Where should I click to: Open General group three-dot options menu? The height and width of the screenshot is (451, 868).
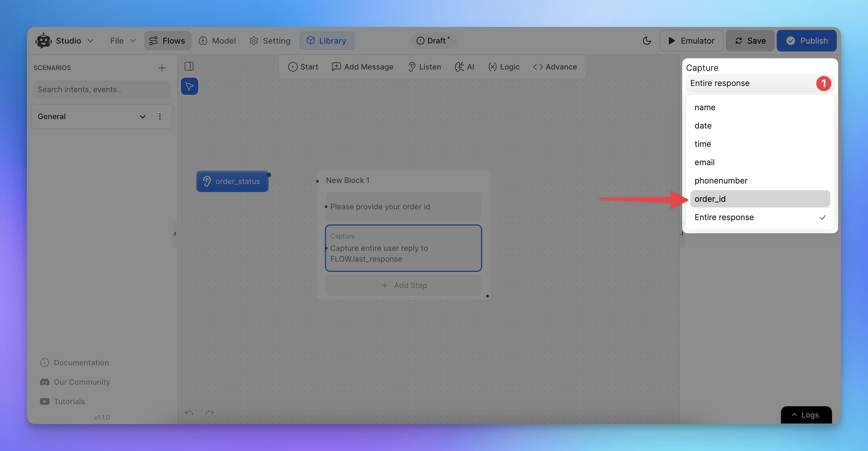(x=160, y=116)
